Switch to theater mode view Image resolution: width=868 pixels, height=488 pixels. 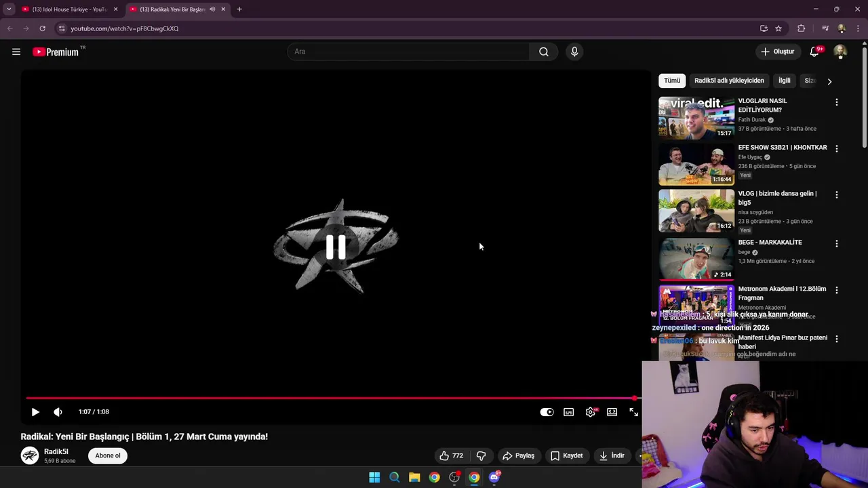click(x=612, y=412)
